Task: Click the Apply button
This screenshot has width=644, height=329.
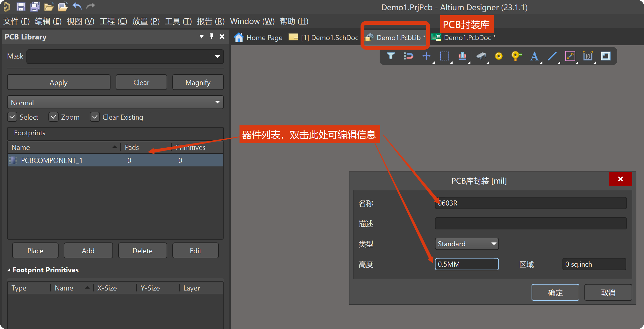Action: 59,82
